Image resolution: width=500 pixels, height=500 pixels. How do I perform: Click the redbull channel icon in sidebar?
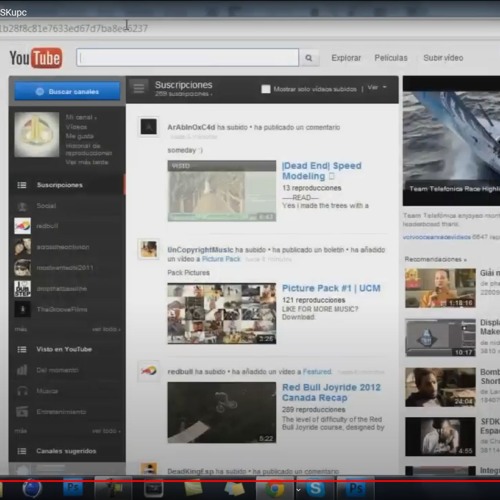(23, 226)
